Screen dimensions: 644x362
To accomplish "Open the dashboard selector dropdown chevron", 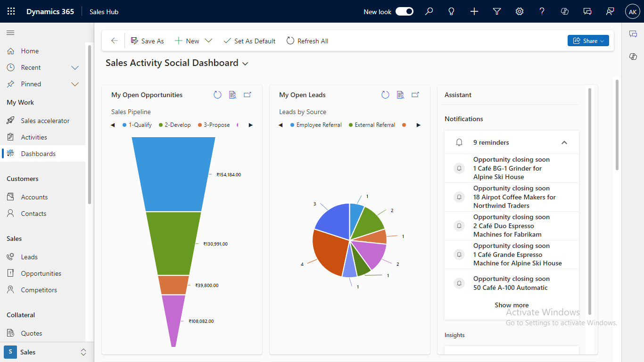I will [245, 64].
